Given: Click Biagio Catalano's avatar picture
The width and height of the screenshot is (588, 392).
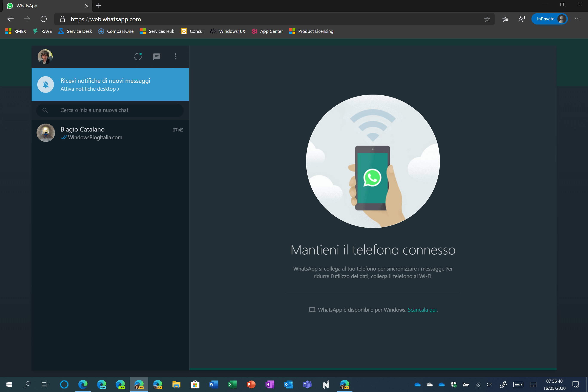Looking at the screenshot, I should pos(46,133).
